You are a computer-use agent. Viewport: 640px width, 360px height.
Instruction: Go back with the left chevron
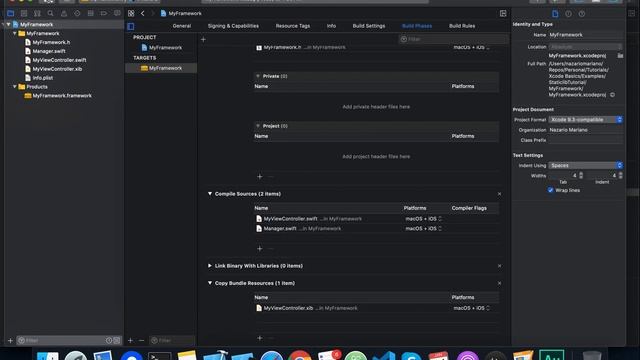[x=142, y=13]
